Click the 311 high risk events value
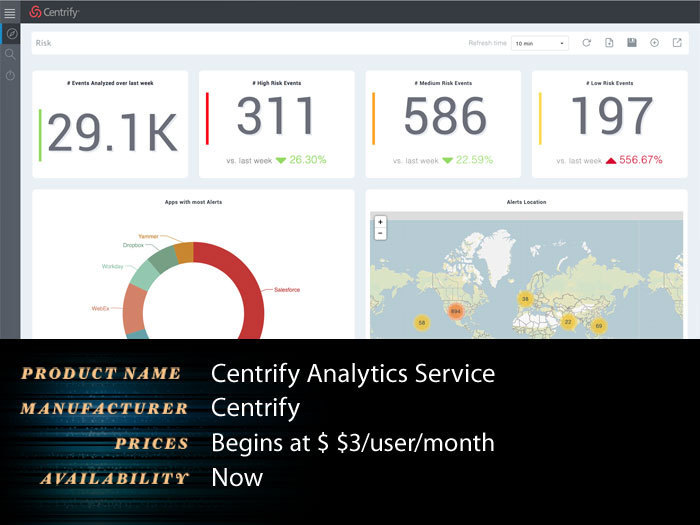 coord(276,116)
